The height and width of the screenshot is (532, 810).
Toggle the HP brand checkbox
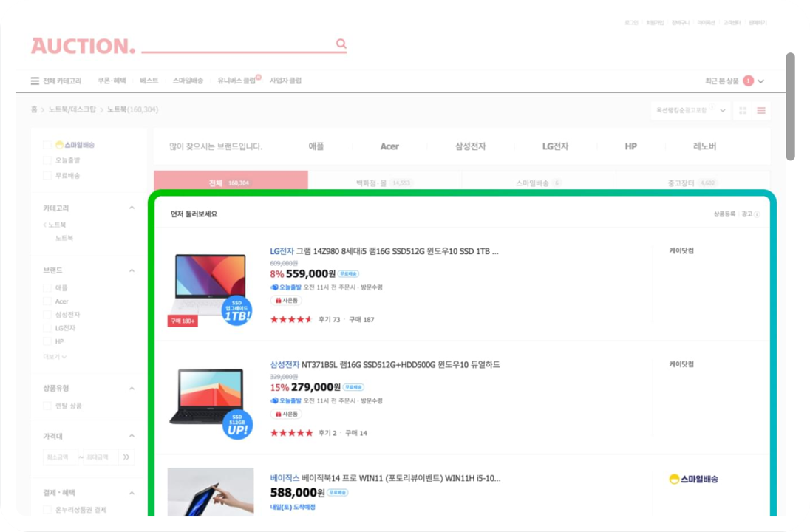point(47,341)
